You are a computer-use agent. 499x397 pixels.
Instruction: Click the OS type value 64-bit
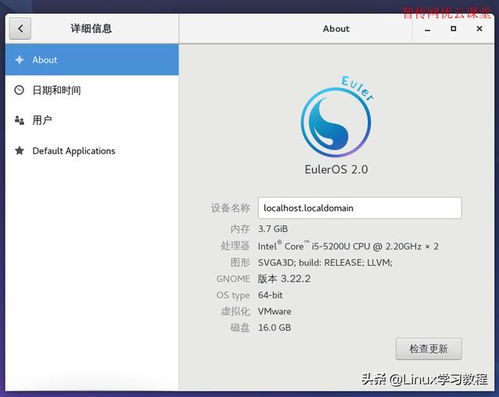pyautogui.click(x=270, y=295)
